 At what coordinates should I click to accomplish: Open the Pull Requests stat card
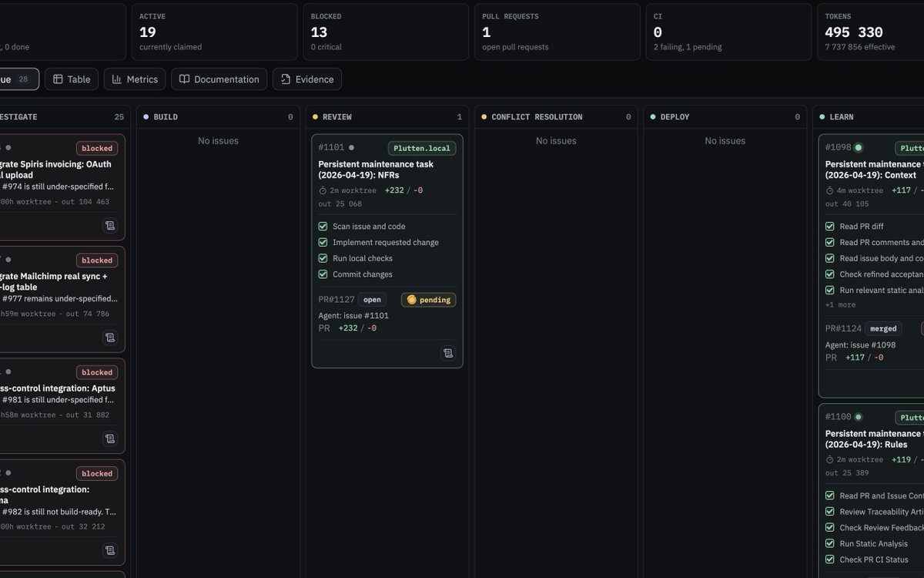point(557,32)
